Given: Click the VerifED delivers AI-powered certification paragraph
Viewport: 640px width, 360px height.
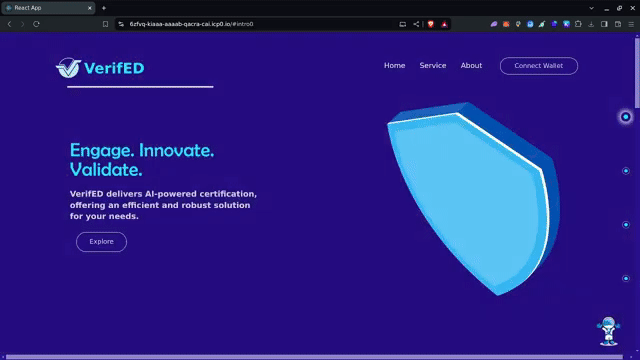Looking at the screenshot, I should [163, 205].
